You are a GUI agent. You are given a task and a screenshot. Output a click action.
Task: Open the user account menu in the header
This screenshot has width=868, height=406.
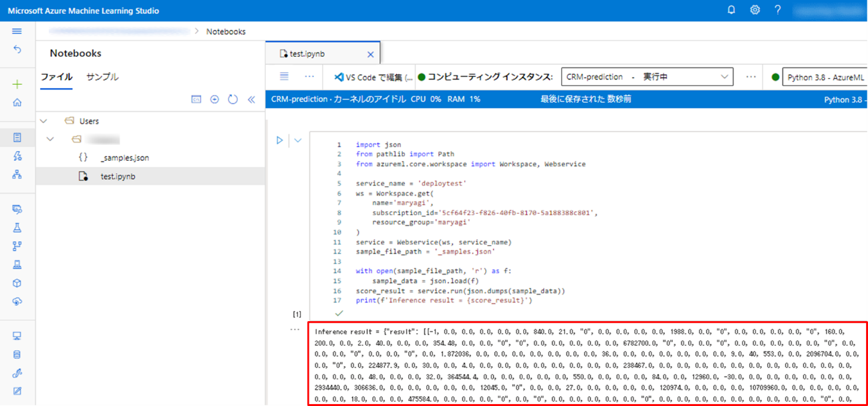click(x=828, y=11)
